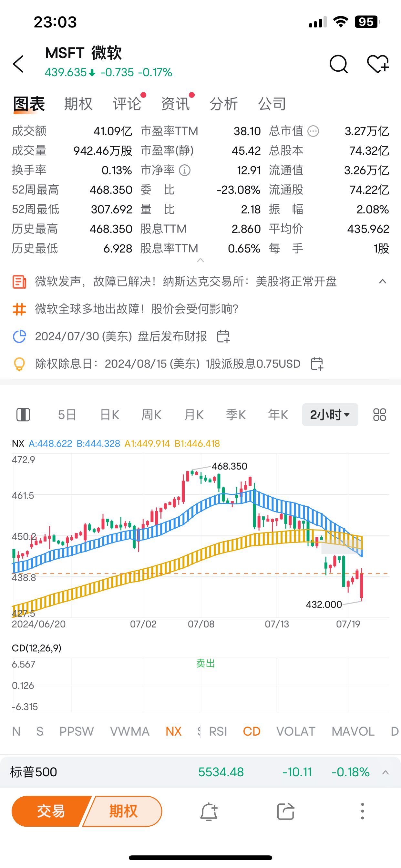Viewport: 401px width, 868px height.
Task: Tap the orange-outlined 期权 button
Action: [x=123, y=811]
